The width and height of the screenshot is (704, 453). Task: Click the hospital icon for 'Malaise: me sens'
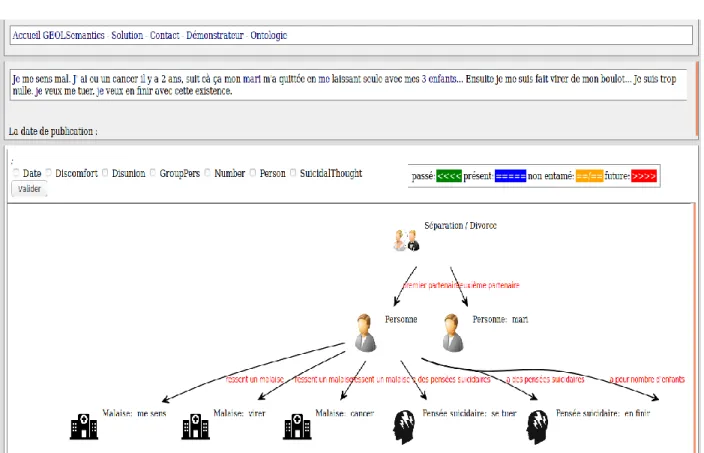[84, 427]
